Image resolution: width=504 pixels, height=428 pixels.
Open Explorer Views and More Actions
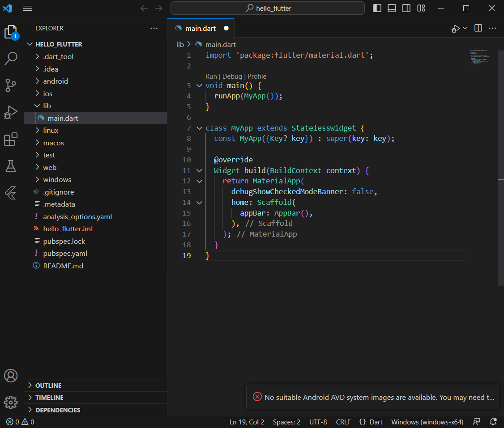[154, 28]
